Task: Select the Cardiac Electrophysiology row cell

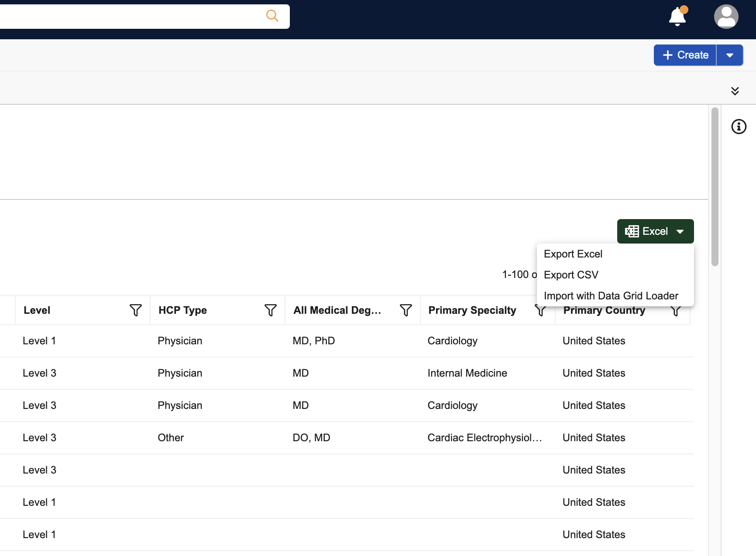Action: [484, 438]
